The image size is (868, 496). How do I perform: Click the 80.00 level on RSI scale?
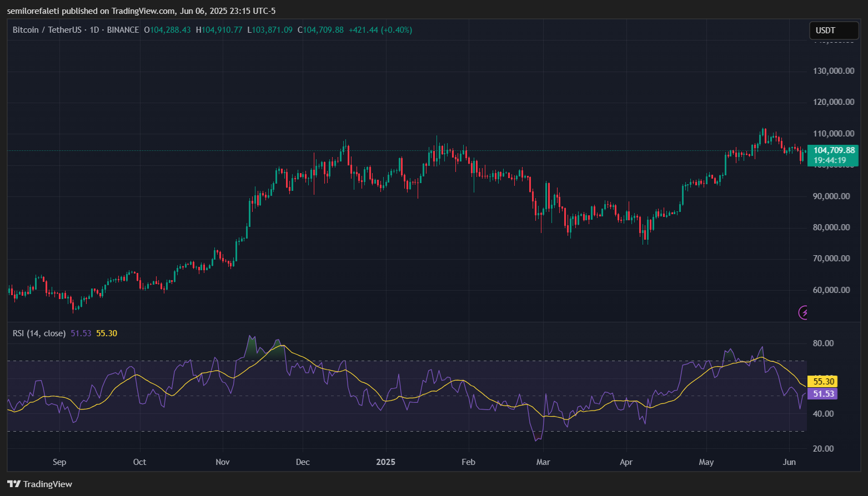(823, 343)
